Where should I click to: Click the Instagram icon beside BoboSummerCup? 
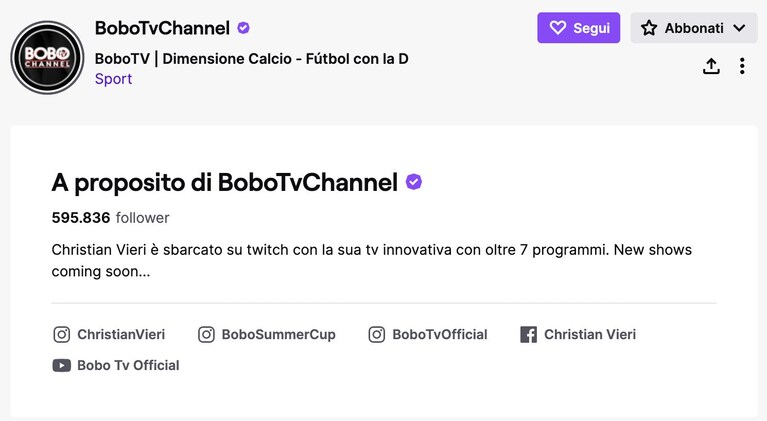(206, 334)
